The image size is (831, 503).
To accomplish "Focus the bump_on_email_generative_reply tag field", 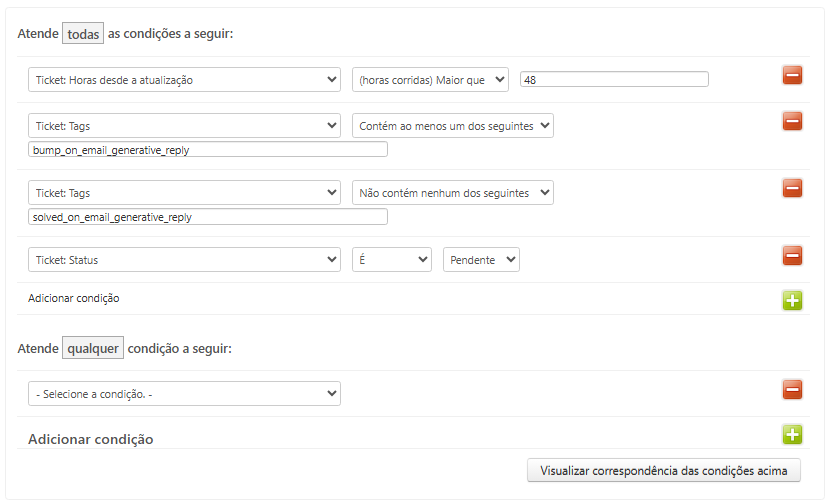I will tap(208, 150).
